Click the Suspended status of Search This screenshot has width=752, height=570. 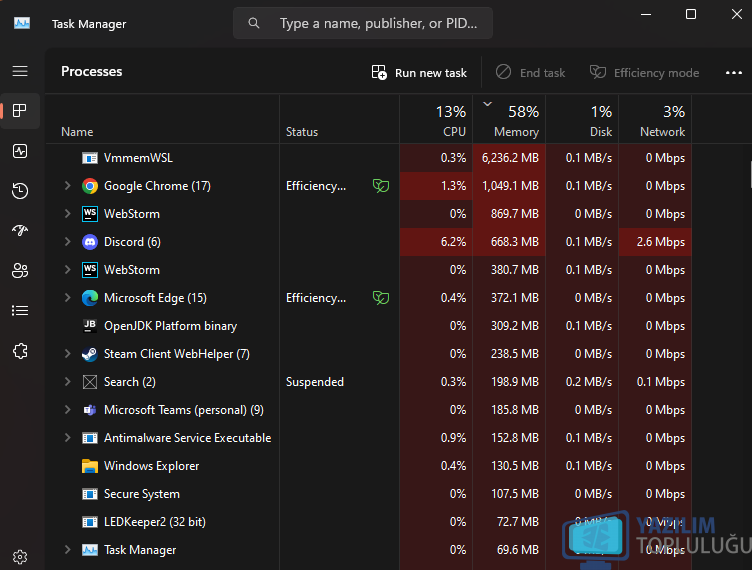315,382
